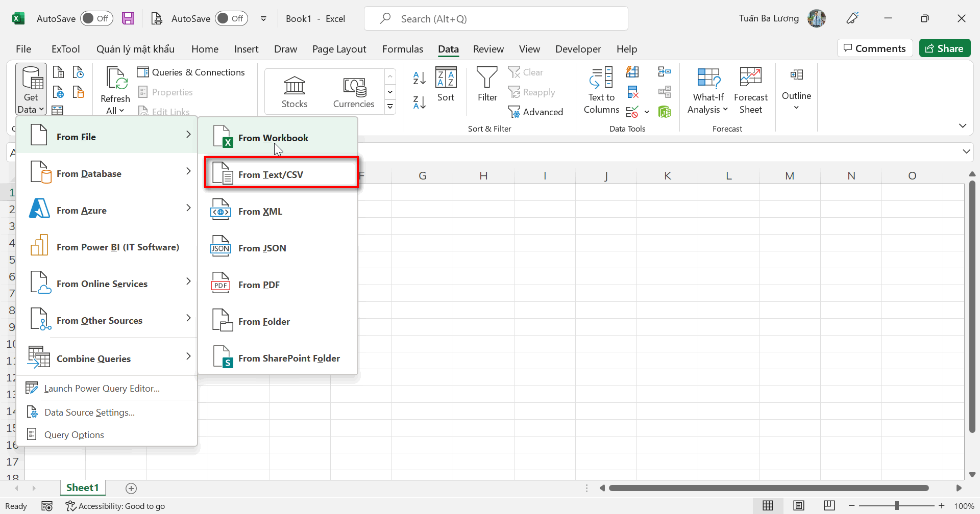Select From SharePoint Folder entry
Screen dimensions: 980x514
tap(278, 358)
